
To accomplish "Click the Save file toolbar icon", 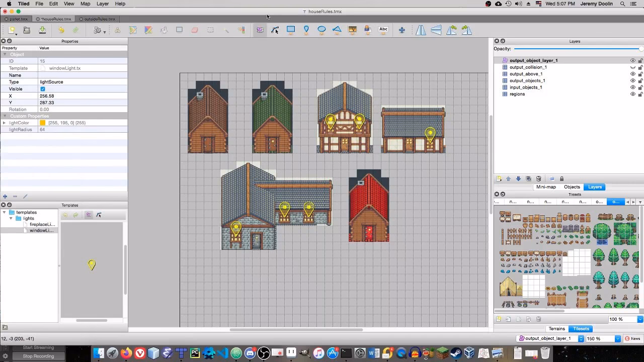I will click(x=43, y=30).
